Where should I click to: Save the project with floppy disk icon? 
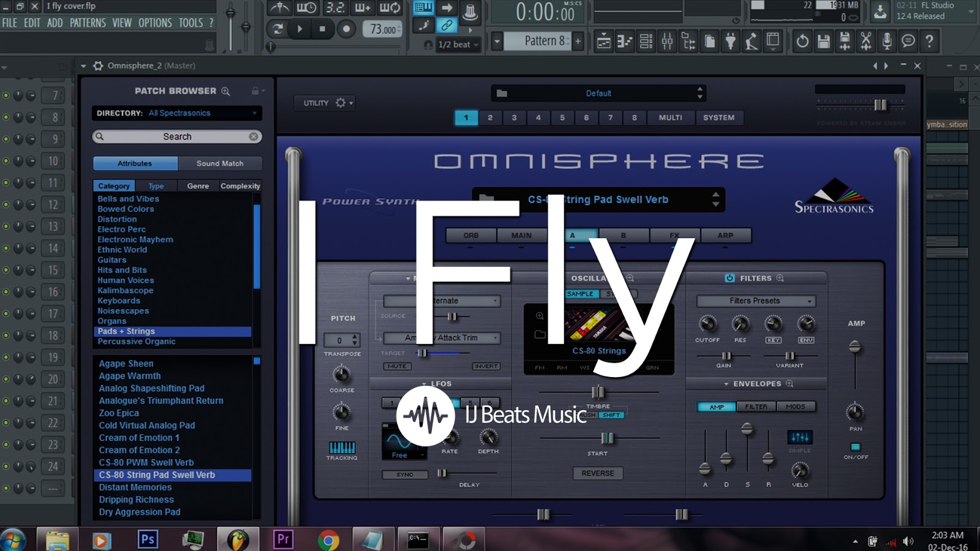point(824,41)
